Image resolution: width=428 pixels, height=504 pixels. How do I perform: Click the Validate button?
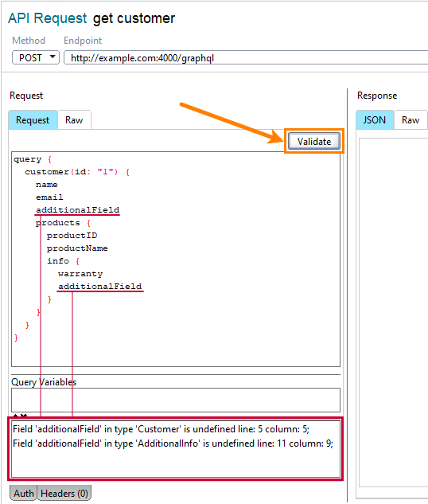point(314,142)
